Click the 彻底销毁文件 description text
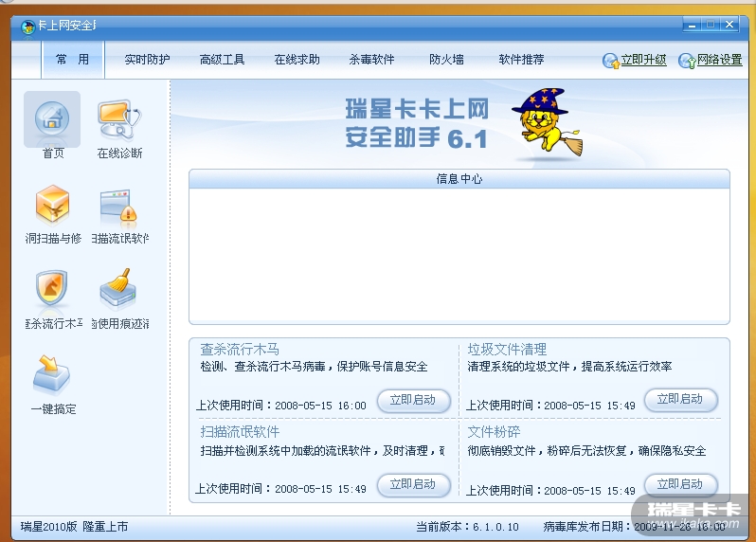Image resolution: width=756 pixels, height=542 pixels. [586, 451]
